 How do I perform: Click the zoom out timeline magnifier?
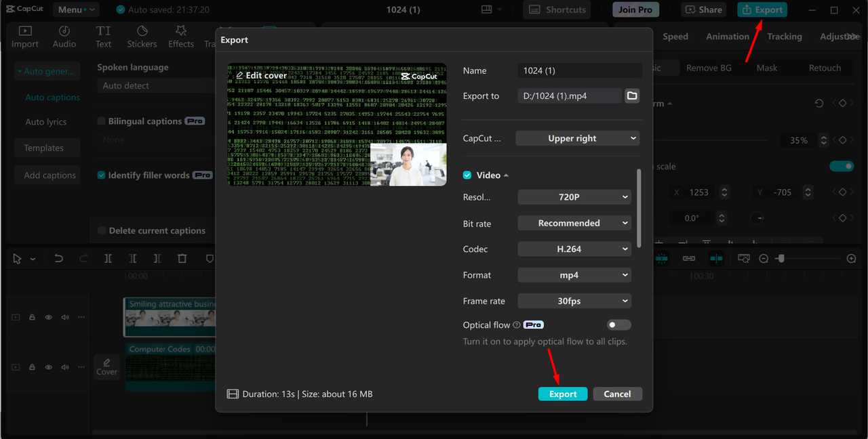click(764, 259)
